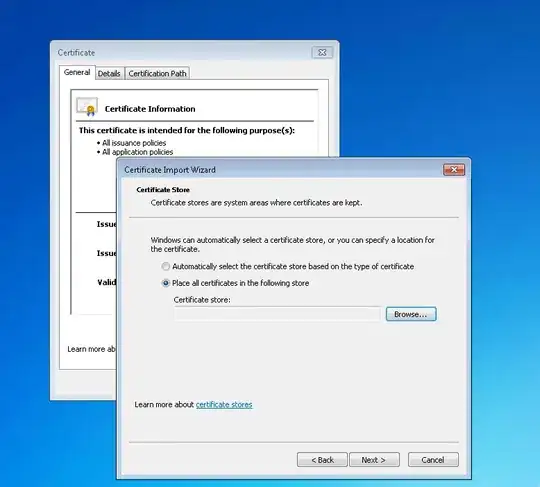Click 'Certificate stores are system areas' description

click(256, 203)
